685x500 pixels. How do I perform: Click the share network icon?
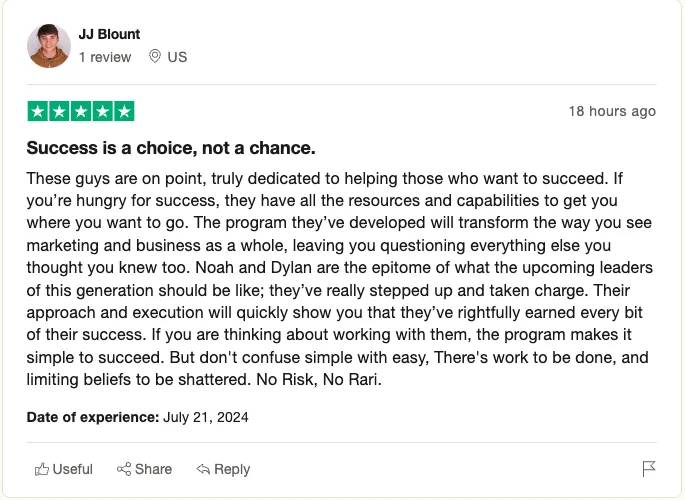124,469
